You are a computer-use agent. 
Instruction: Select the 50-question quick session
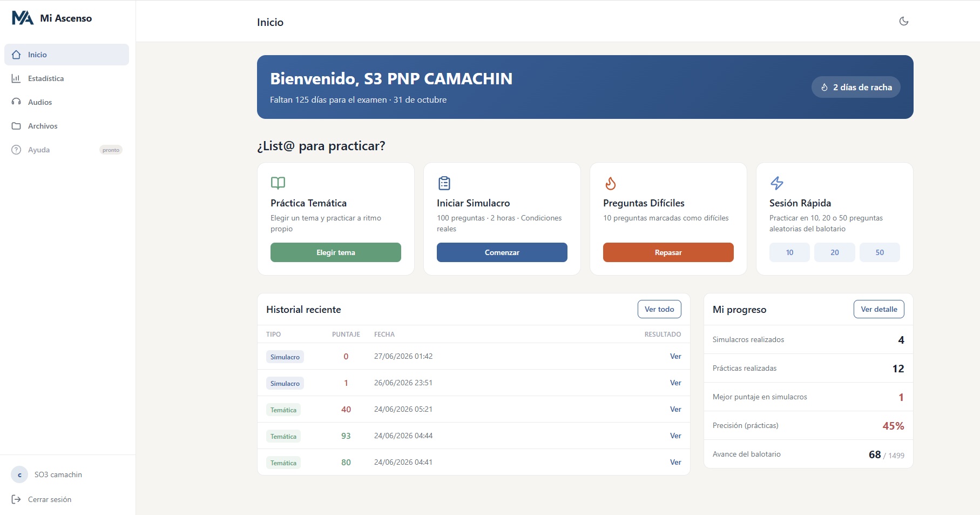click(880, 252)
